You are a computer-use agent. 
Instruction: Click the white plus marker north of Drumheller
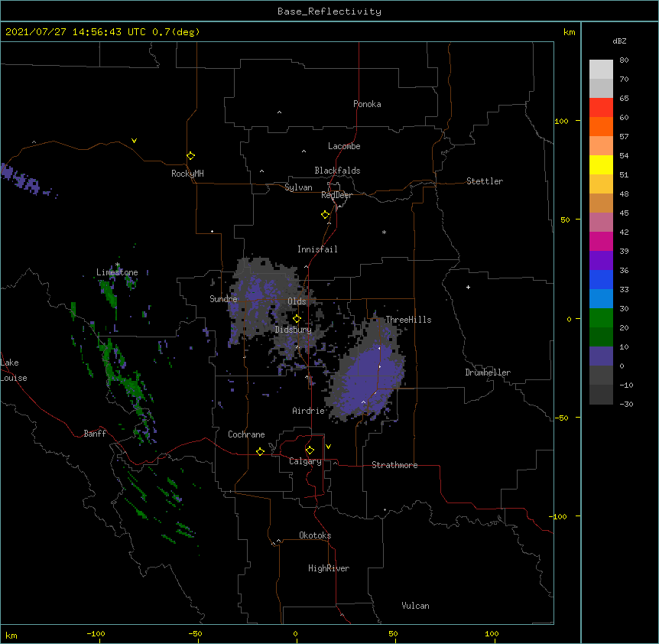[x=468, y=287]
